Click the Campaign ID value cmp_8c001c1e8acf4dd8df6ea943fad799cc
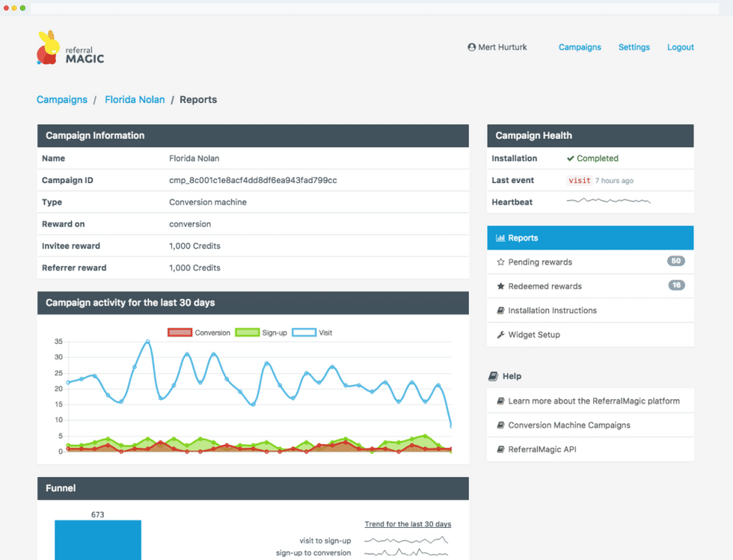This screenshot has width=733, height=560. point(253,180)
